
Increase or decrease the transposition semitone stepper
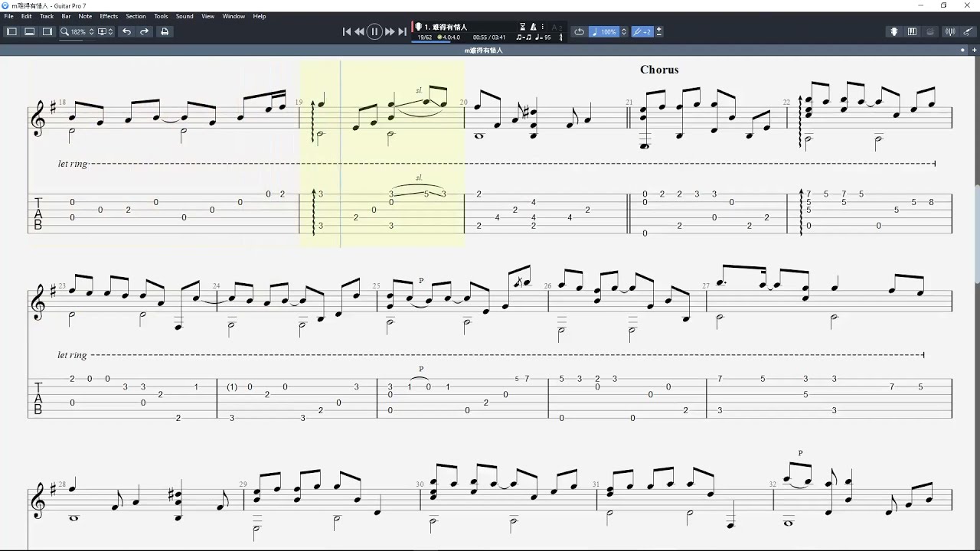(659, 31)
